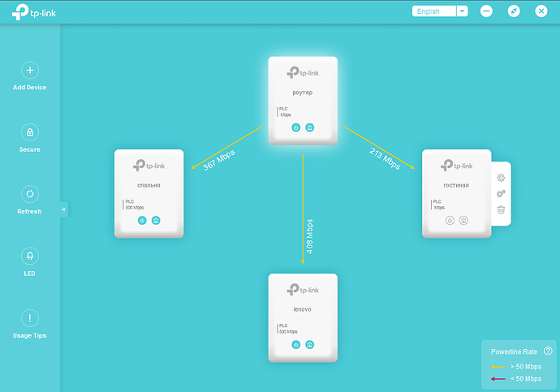560x392 pixels.
Task: Click the power icon on гостиная device
Action: coord(450,220)
